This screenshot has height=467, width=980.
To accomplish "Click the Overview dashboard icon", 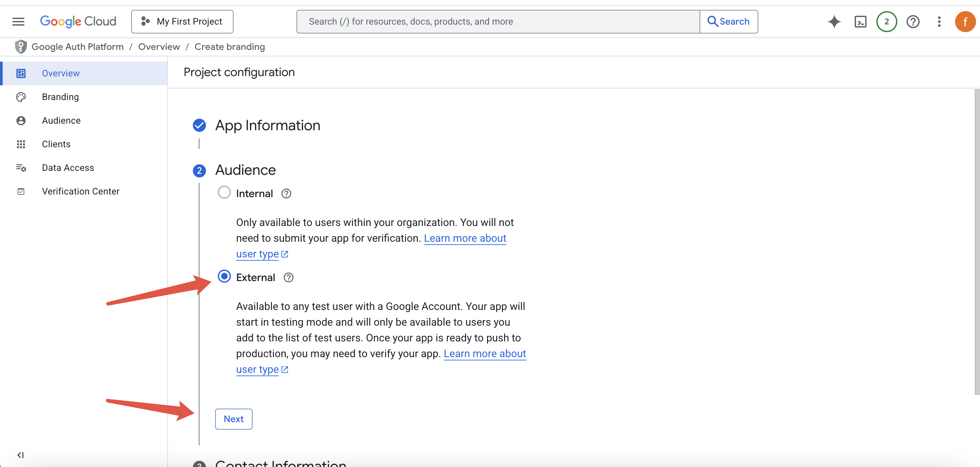I will [x=21, y=73].
